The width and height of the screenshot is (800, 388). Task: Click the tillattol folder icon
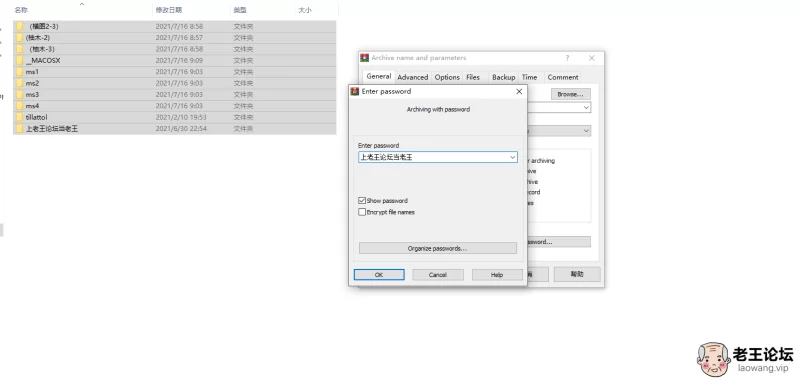(20, 117)
